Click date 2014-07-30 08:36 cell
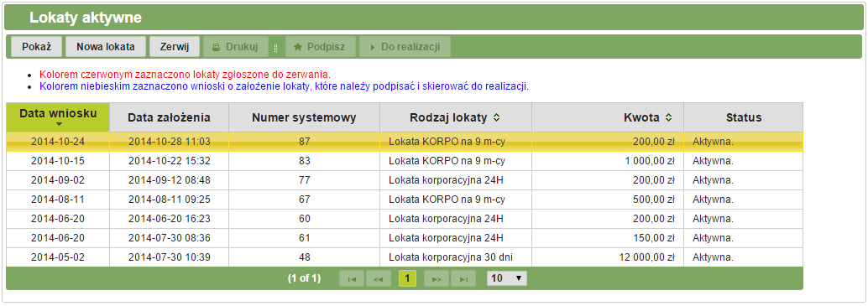 coord(169,238)
